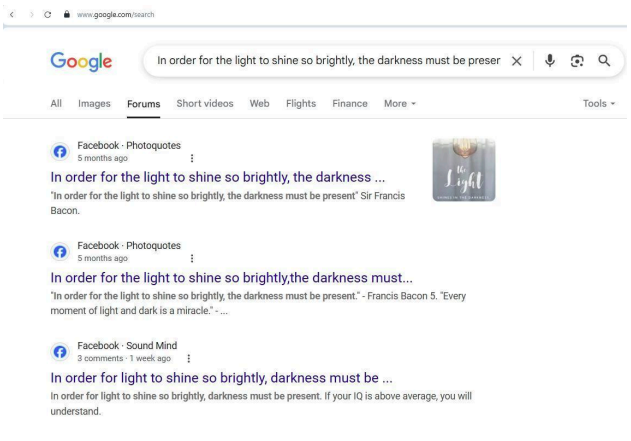The image size is (631, 441).
Task: Select the All results tab
Action: coord(56,104)
